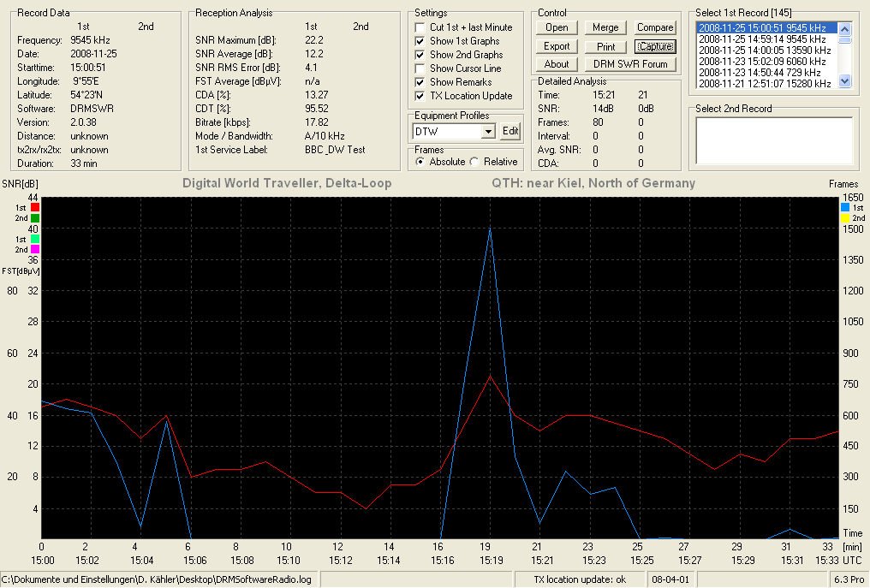Click the dark green 2nd SNR legend swatch
Image resolution: width=870 pixels, height=588 pixels.
tap(35, 218)
